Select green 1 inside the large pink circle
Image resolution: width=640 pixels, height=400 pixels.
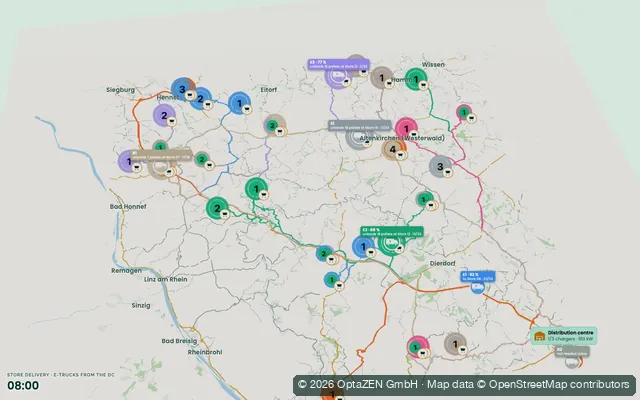click(415, 348)
